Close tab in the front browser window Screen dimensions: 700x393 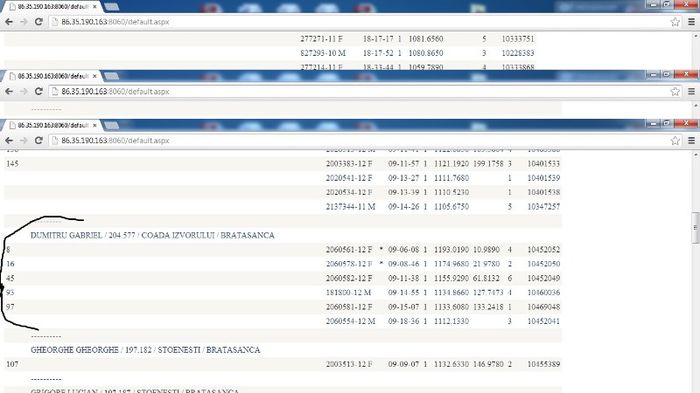pyautogui.click(x=95, y=125)
